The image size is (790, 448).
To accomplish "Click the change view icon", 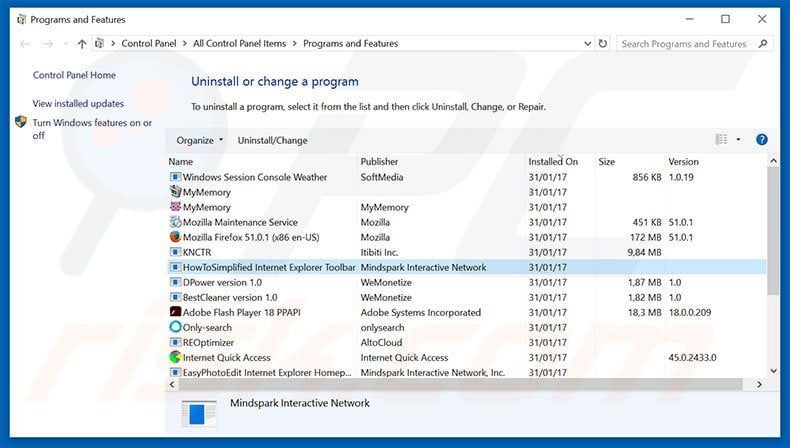I will pyautogui.click(x=721, y=140).
